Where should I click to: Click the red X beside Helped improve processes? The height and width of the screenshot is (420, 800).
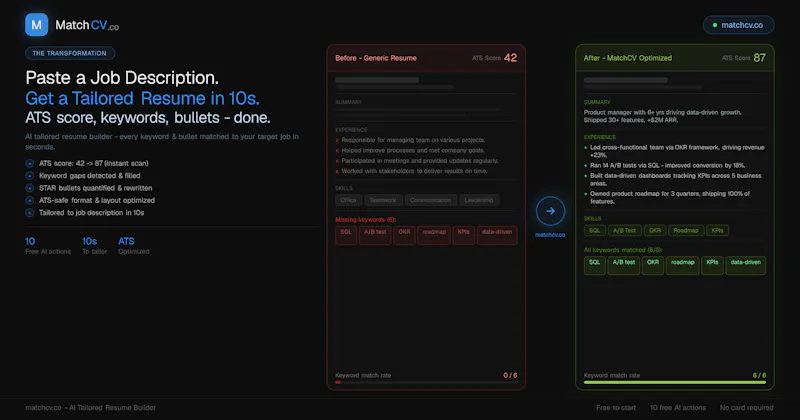click(x=337, y=151)
